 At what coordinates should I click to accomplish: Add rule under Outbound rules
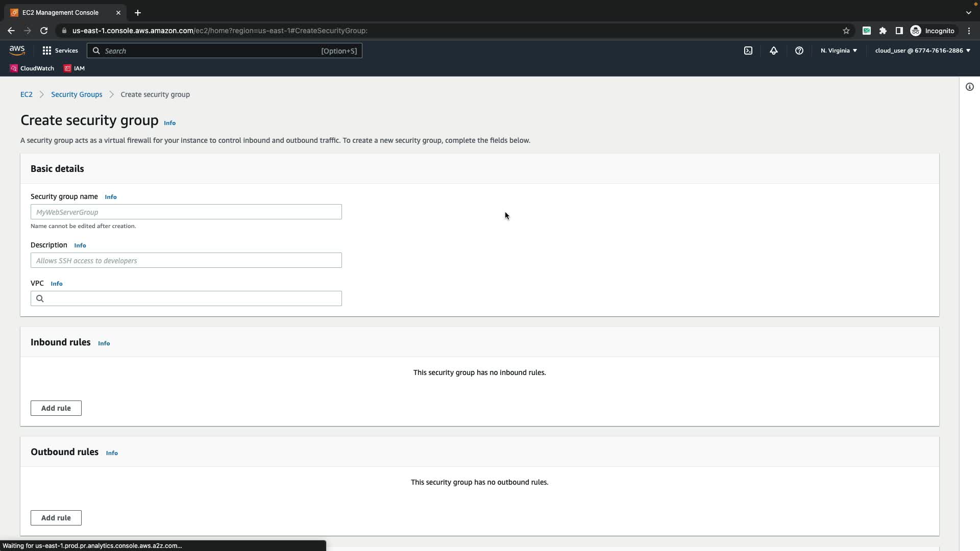[56, 518]
